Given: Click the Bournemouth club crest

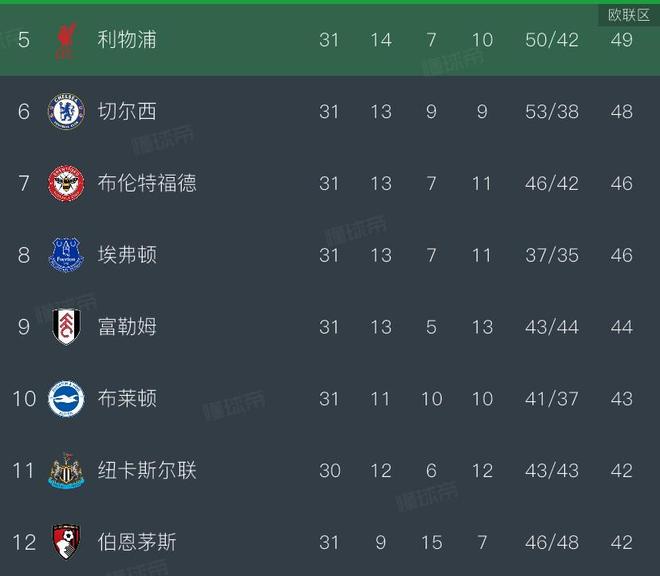Looking at the screenshot, I should [67, 542].
